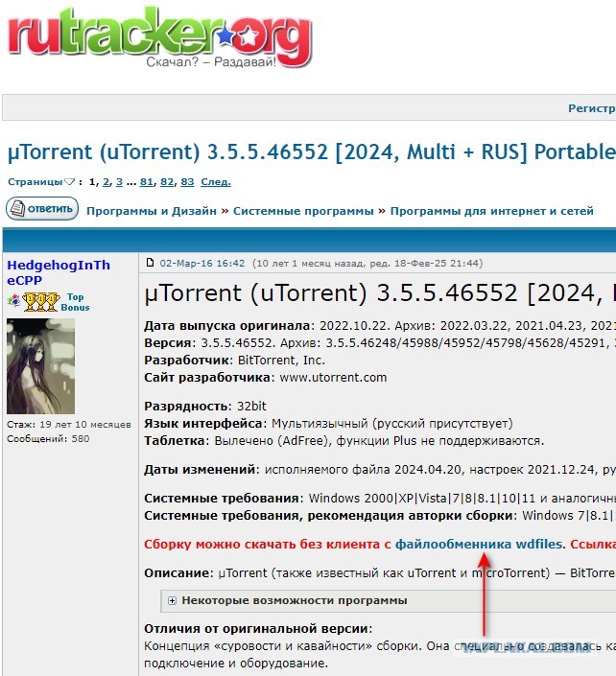Open HedgehogInTheCPP user profile
616x676 pixels.
pyautogui.click(x=59, y=272)
